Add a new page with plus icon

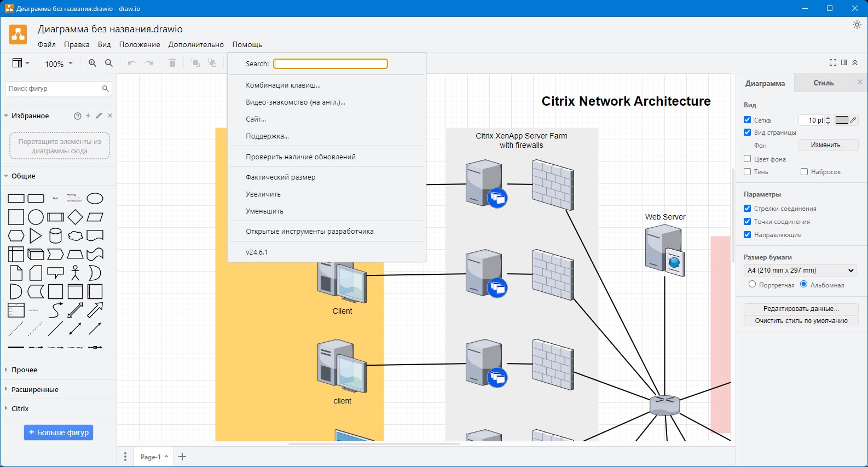[183, 457]
